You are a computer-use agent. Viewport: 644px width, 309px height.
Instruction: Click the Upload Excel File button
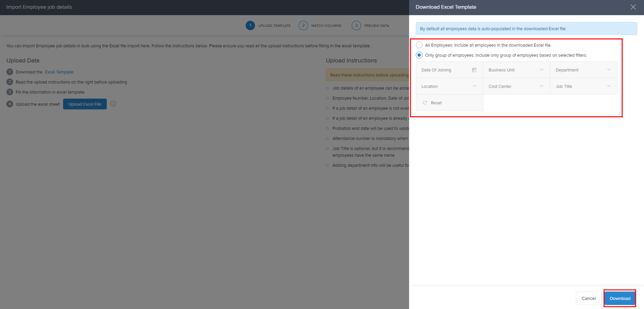coord(85,104)
